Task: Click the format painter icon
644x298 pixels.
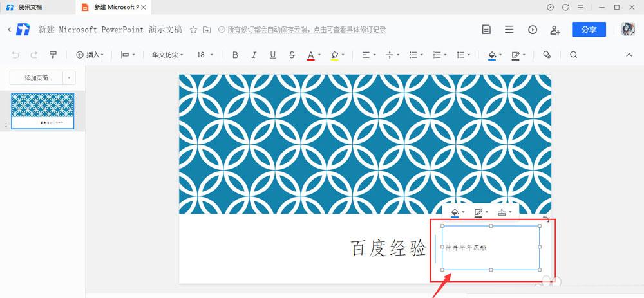Action: [53, 55]
